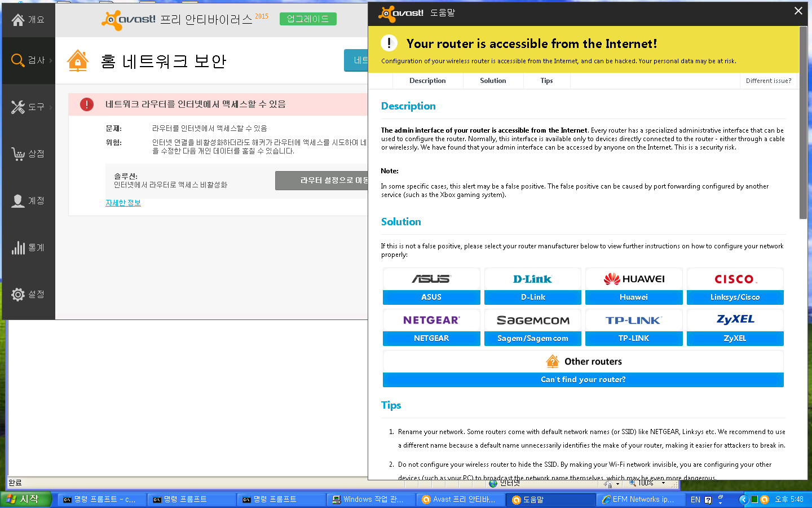The width and height of the screenshot is (812, 508).
Task: Switch to the Solution tab
Action: pos(493,81)
